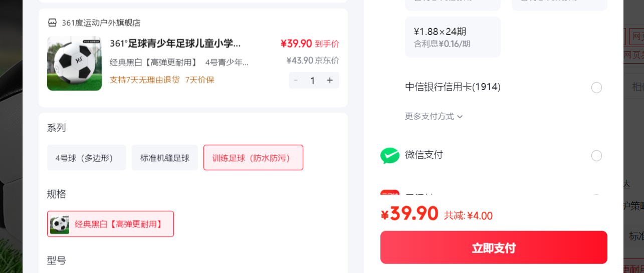Select the 4号球（多边形） series option
Screen dimensions: 644x273
coord(87,158)
